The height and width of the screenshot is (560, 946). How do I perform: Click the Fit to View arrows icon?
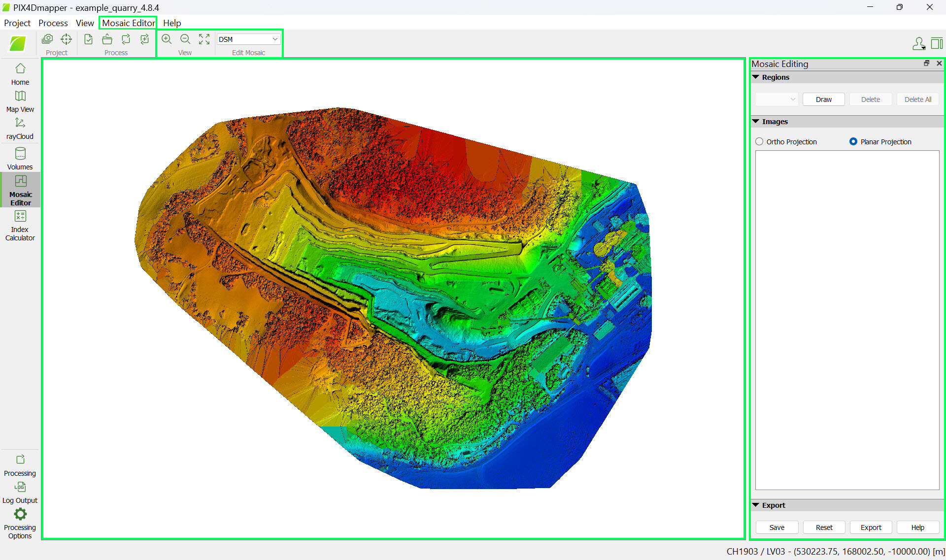pyautogui.click(x=204, y=39)
